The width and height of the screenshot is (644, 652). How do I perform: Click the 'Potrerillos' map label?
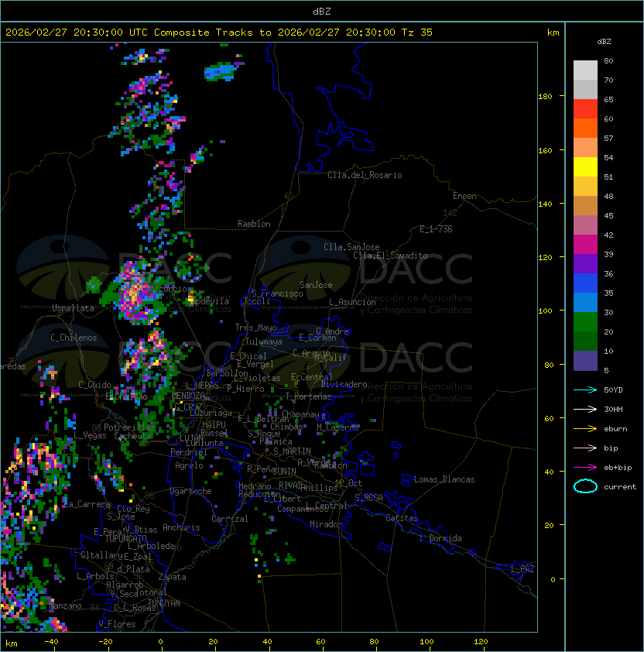coord(129,427)
